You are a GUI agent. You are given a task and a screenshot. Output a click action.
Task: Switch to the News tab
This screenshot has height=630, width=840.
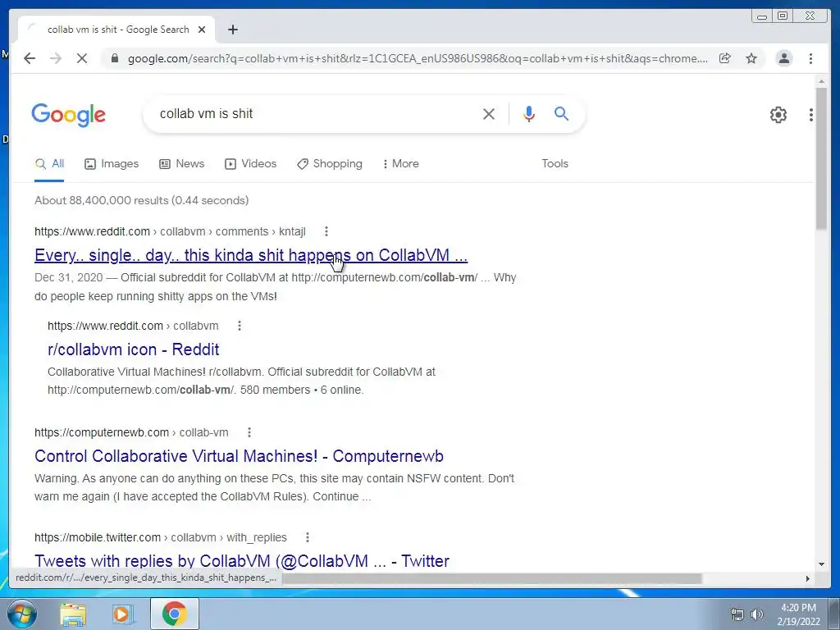(x=181, y=163)
